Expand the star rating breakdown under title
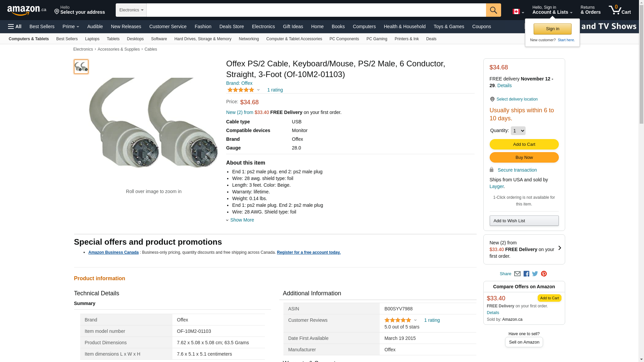The width and height of the screenshot is (644, 362). coord(258,90)
